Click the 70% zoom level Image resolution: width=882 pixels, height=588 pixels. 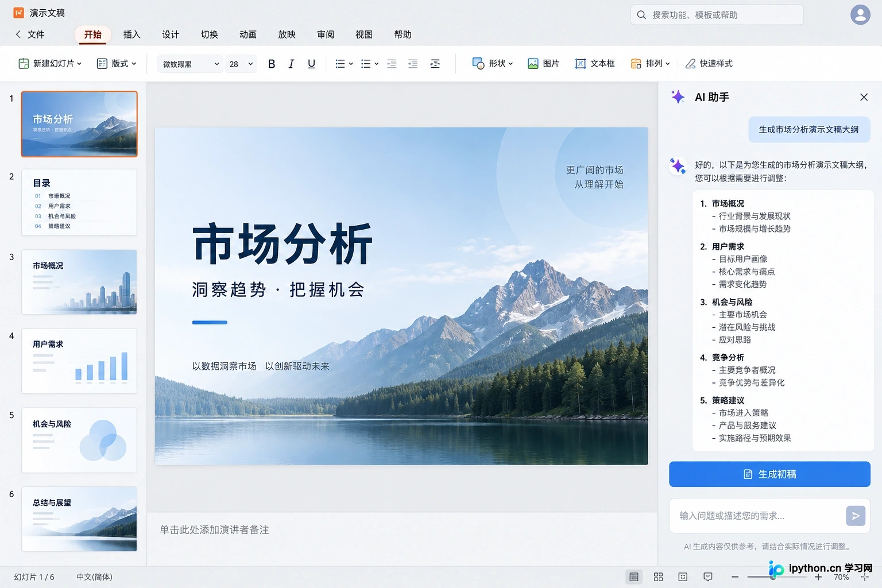coord(841,577)
